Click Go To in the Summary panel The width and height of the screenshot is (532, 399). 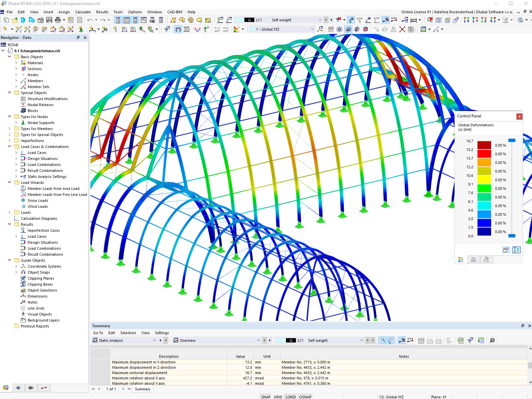(x=98, y=333)
